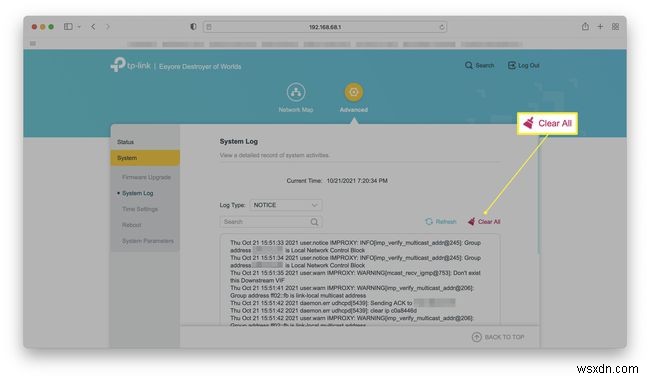This screenshot has height=379, width=650.
Task: Click the bookmarks bar icon under the window controls
Action: click(x=33, y=44)
